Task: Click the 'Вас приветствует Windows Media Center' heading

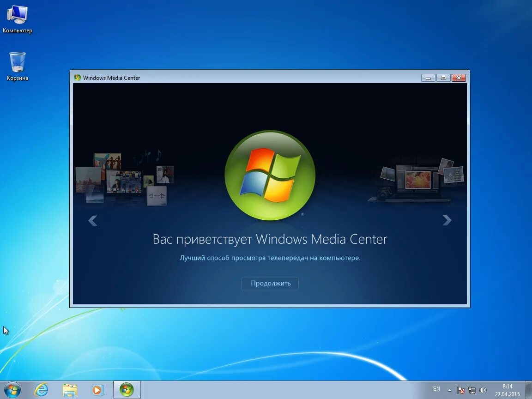Action: 270,239
